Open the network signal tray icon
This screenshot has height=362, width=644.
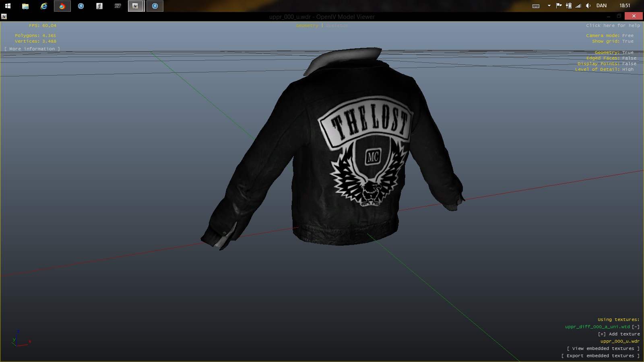pyautogui.click(x=578, y=6)
